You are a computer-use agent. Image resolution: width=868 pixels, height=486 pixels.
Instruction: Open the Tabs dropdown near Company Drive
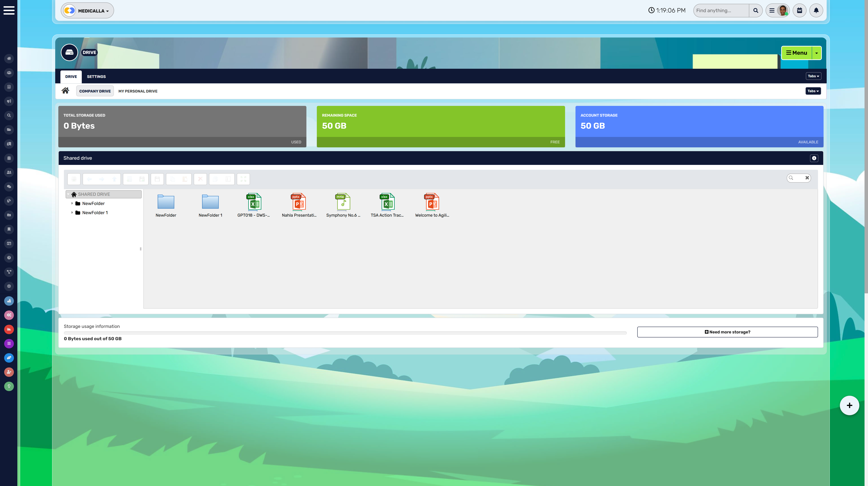coord(813,91)
